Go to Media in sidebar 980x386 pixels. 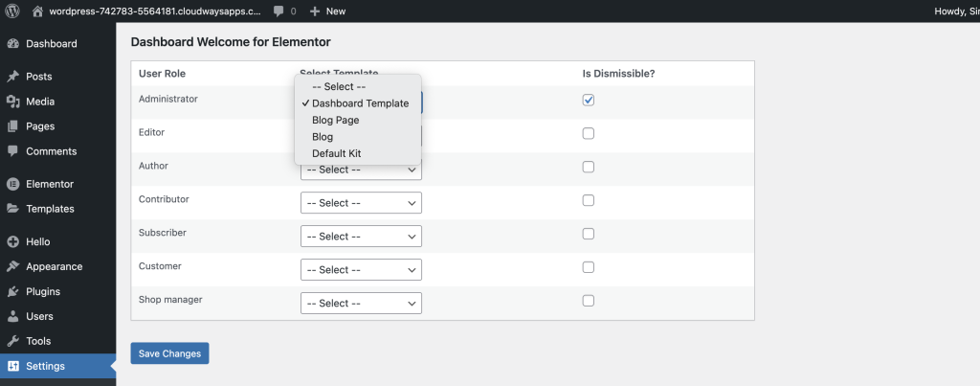(x=40, y=102)
